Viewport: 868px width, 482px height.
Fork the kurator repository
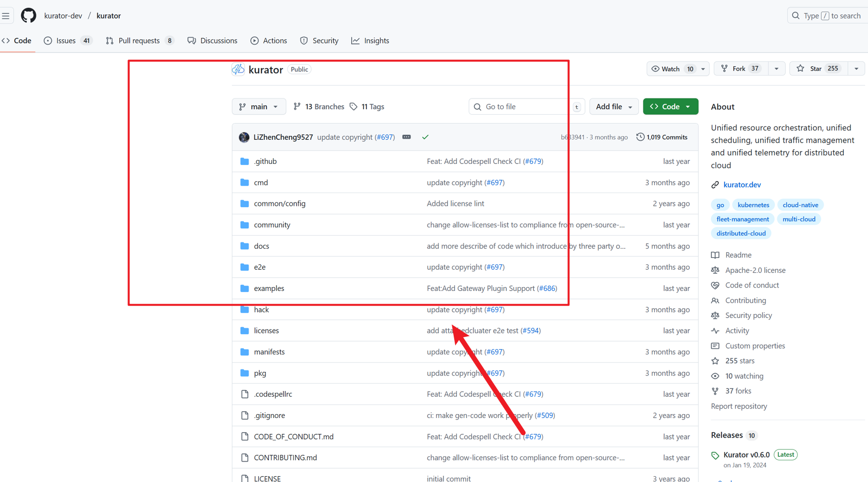[x=741, y=69]
